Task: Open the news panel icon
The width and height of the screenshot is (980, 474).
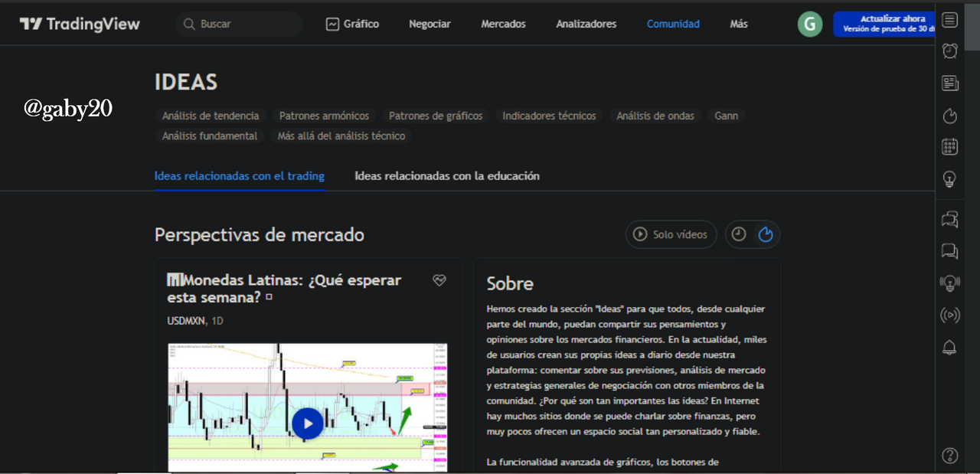Action: tap(950, 83)
